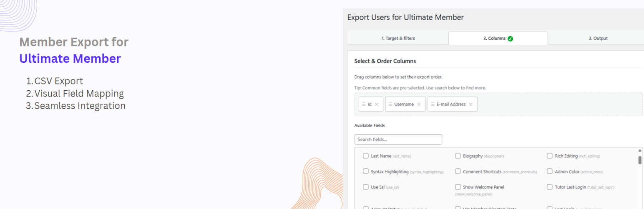The image size is (644, 209).
Task: Click the Available Fields label
Action: click(370, 125)
